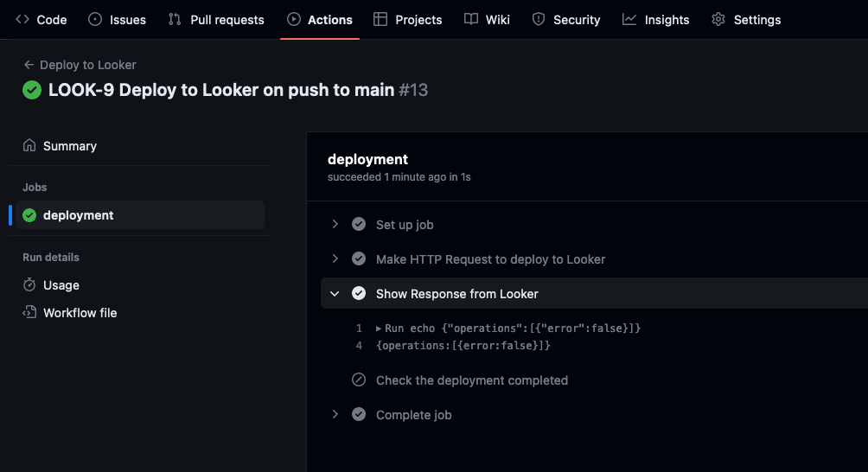Viewport: 868px width, 472px height.
Task: Switch to the Actions tab
Action: pyautogui.click(x=319, y=20)
